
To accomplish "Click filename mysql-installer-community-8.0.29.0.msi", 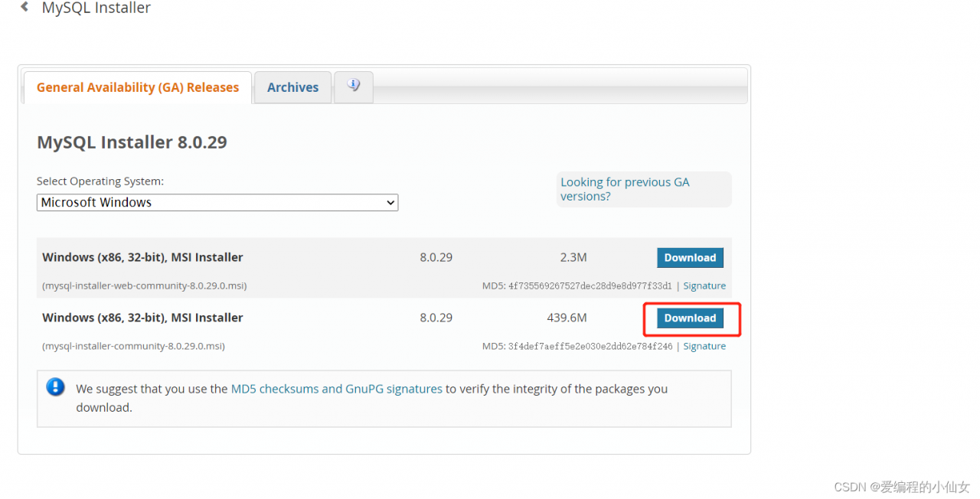I will (x=134, y=346).
